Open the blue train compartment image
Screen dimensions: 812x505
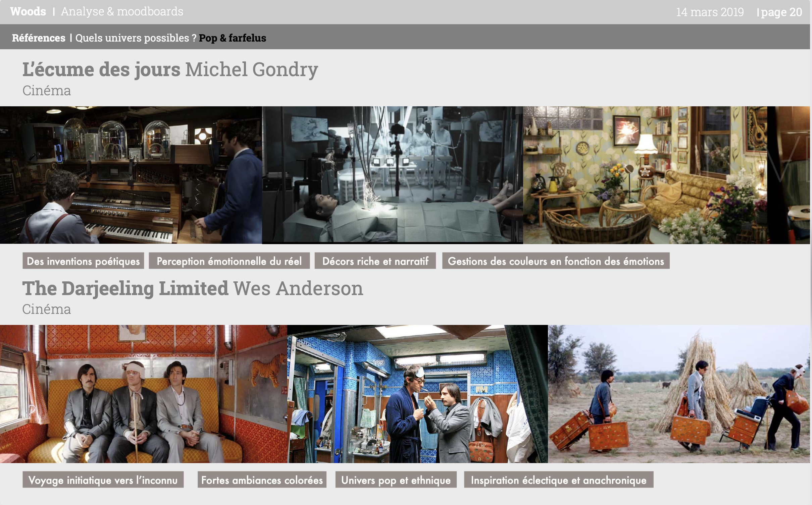(417, 394)
